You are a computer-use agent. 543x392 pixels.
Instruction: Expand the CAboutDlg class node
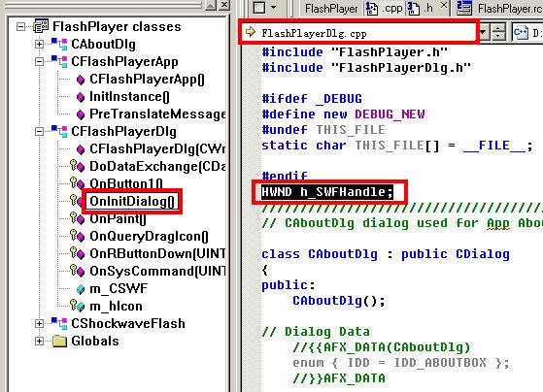(x=39, y=45)
